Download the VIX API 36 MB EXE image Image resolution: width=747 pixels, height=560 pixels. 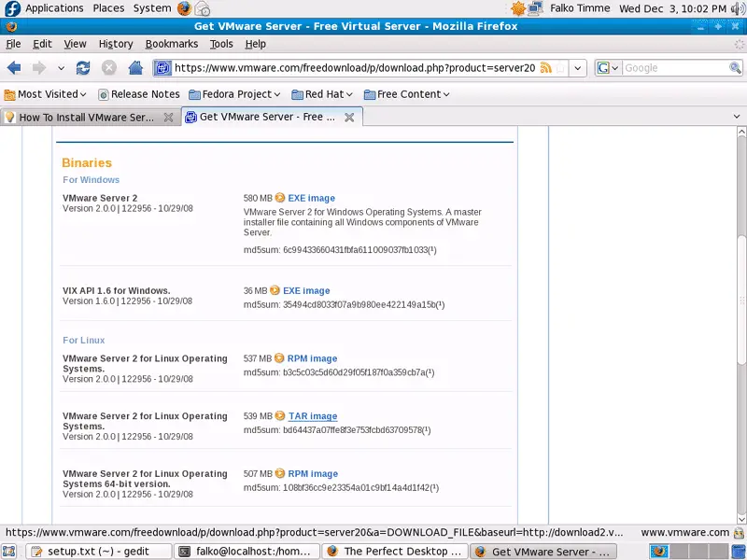coord(306,290)
